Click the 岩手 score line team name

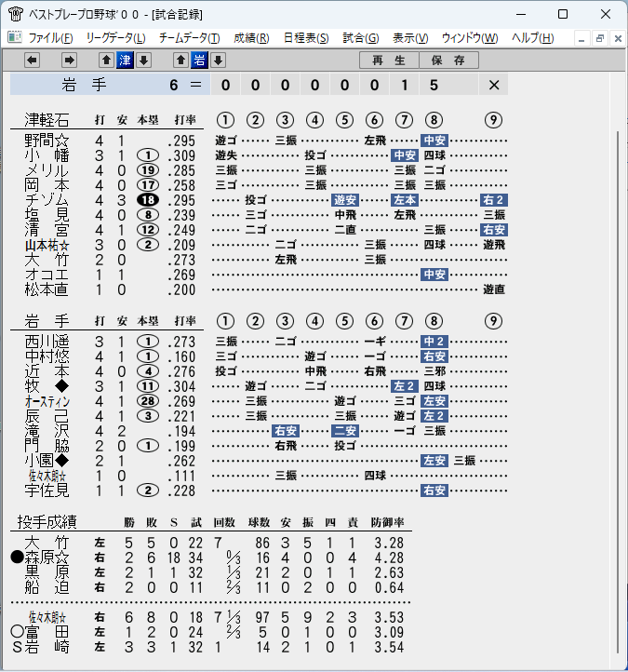84,85
